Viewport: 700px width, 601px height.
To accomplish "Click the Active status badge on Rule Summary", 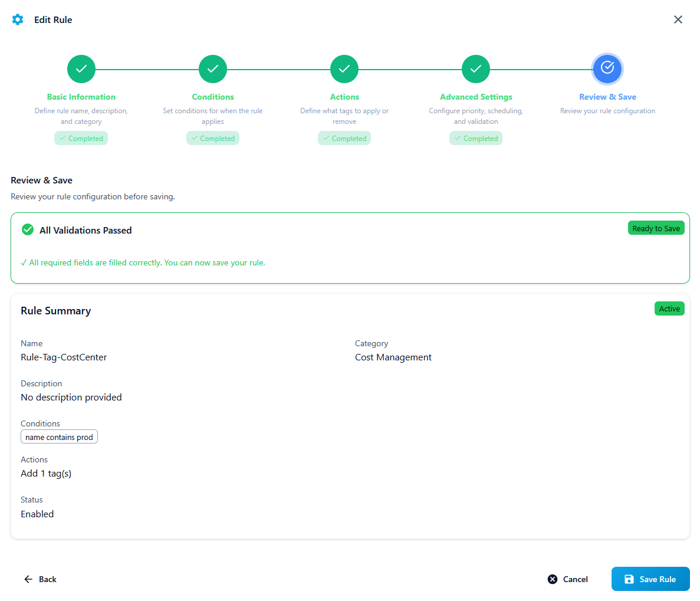I will (669, 308).
